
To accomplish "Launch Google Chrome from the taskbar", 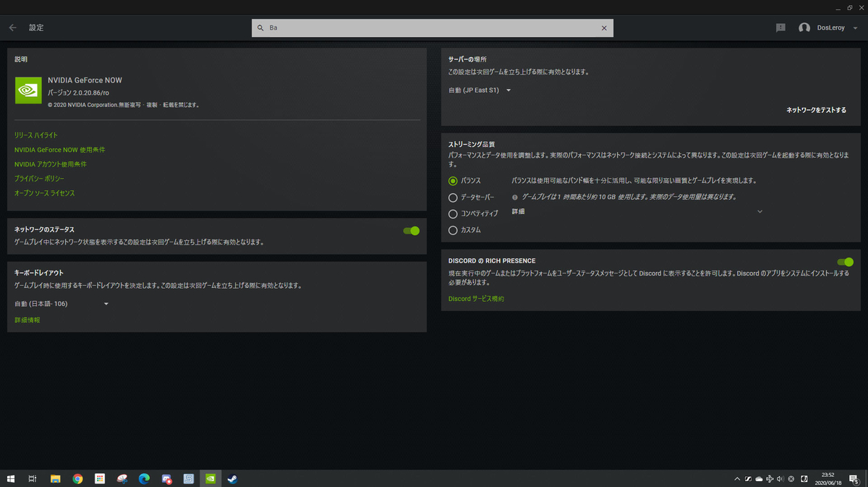I will 77,478.
